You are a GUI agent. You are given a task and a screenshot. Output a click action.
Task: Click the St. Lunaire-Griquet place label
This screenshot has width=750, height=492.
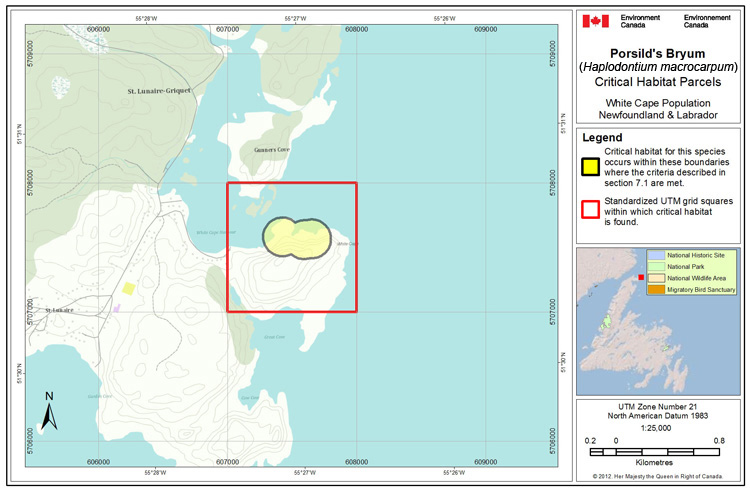(158, 91)
